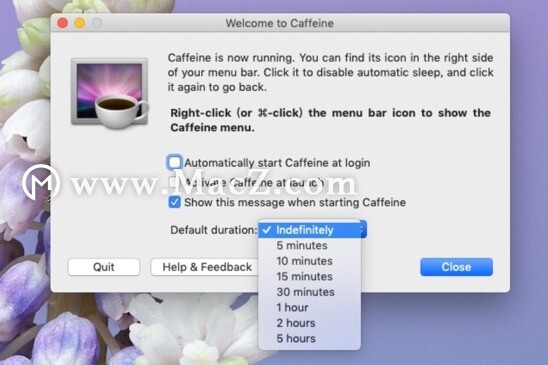Pick 30 minutes from duration list

click(309, 292)
